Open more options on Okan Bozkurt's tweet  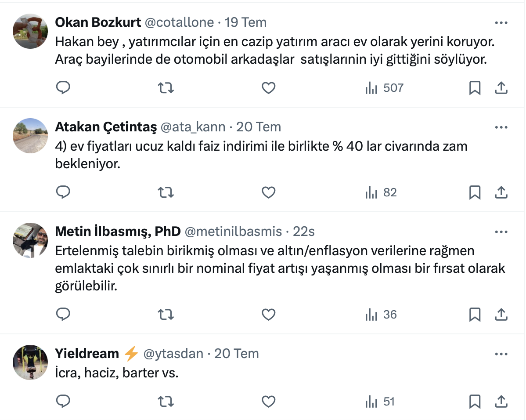tap(501, 22)
